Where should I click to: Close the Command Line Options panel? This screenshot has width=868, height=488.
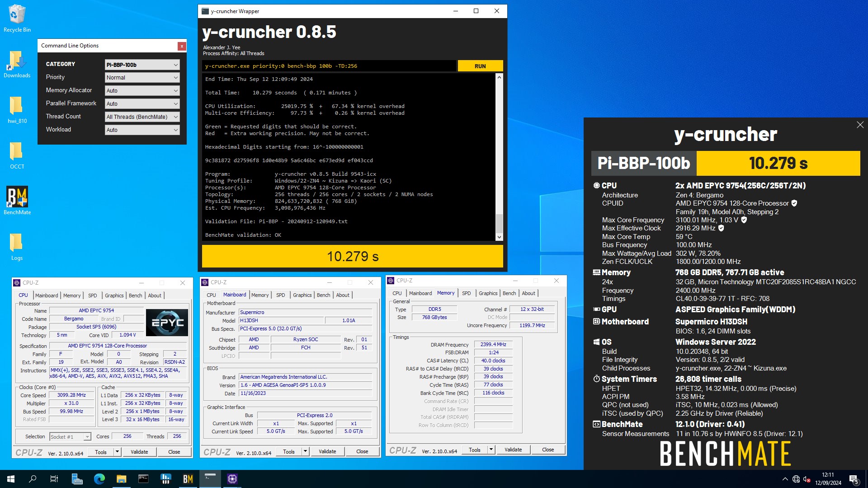click(182, 46)
